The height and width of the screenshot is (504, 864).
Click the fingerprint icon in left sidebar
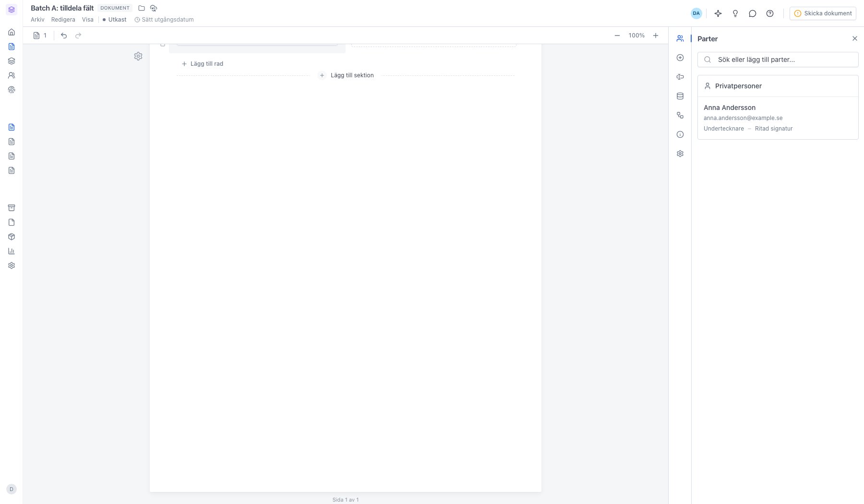coord(12,90)
